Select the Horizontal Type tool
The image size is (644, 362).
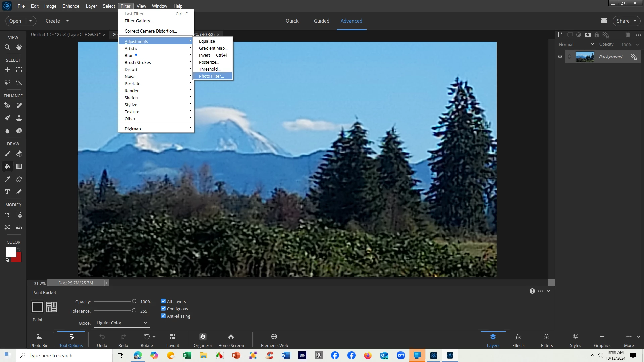pos(7,192)
